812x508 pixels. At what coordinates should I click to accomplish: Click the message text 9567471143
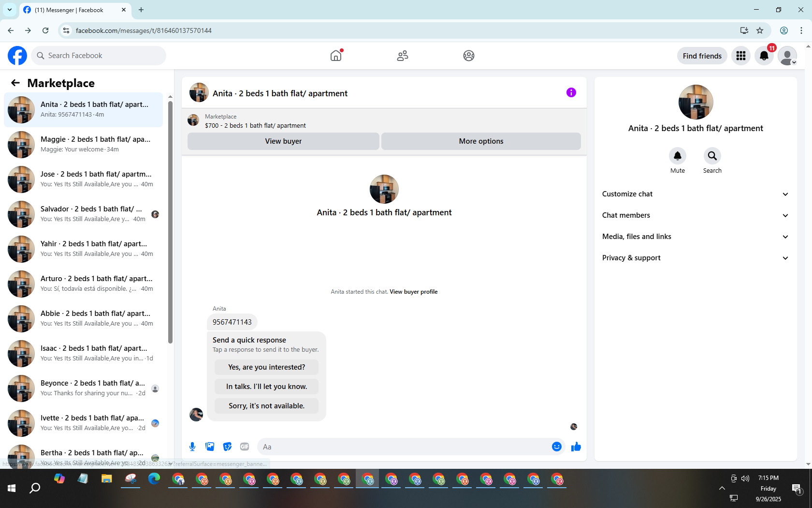pos(232,322)
